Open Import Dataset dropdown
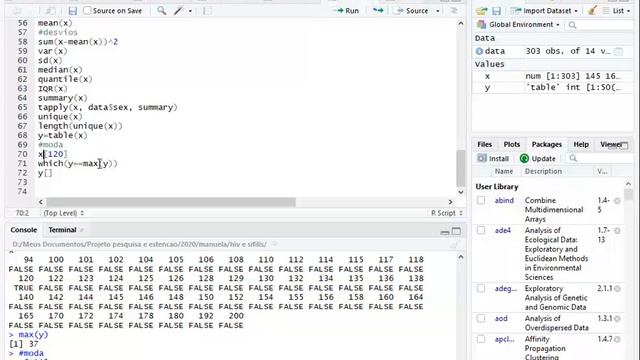640x360 pixels. (544, 11)
